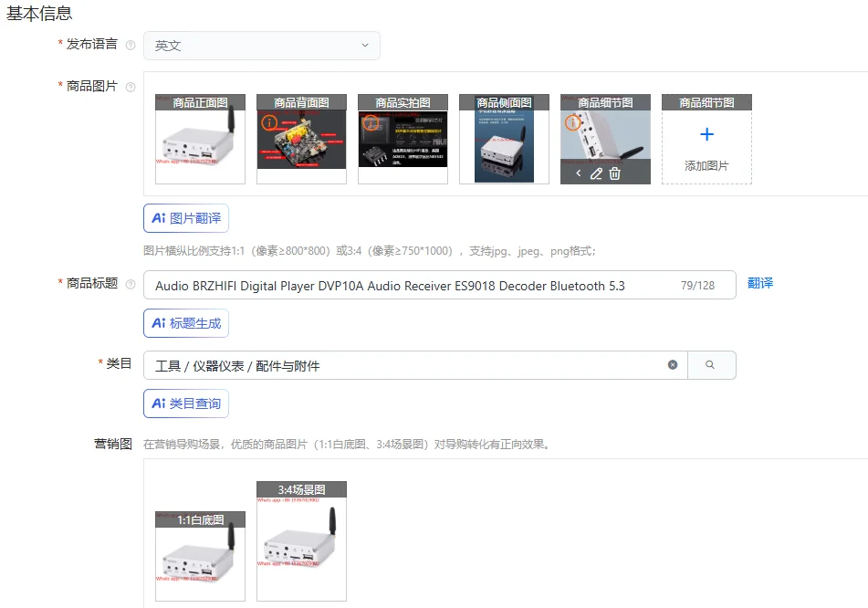Click the plus icon to add image
Viewport: 868px width, 608px height.
tap(707, 134)
